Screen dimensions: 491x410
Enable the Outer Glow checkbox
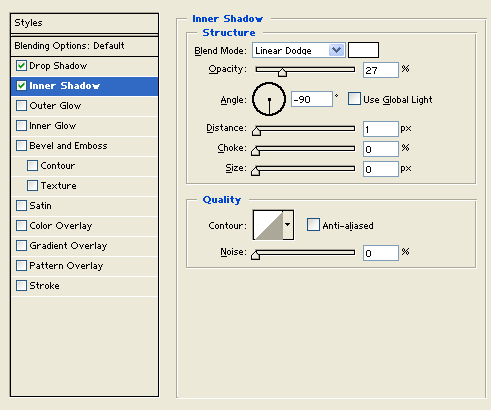(21, 106)
